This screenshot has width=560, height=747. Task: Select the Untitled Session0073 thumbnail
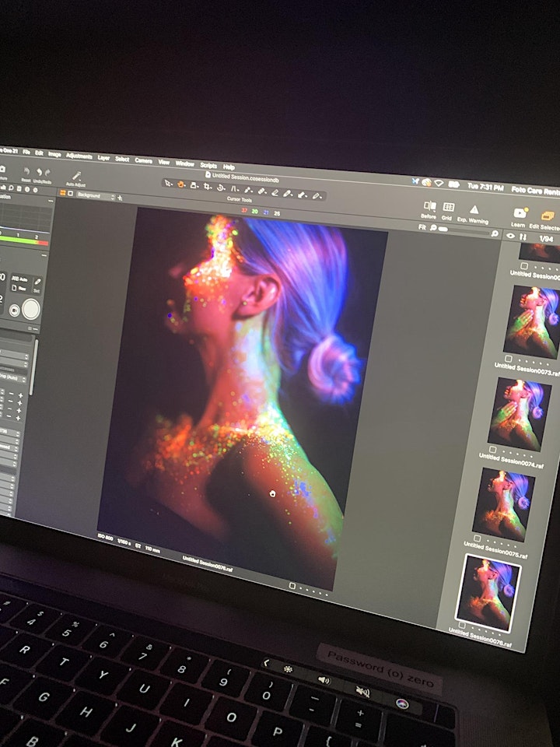531,321
